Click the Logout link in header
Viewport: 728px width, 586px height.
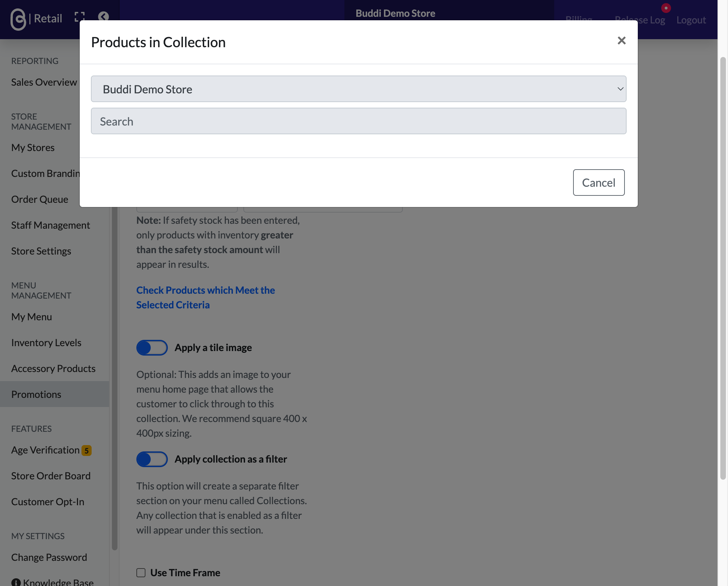(x=691, y=20)
